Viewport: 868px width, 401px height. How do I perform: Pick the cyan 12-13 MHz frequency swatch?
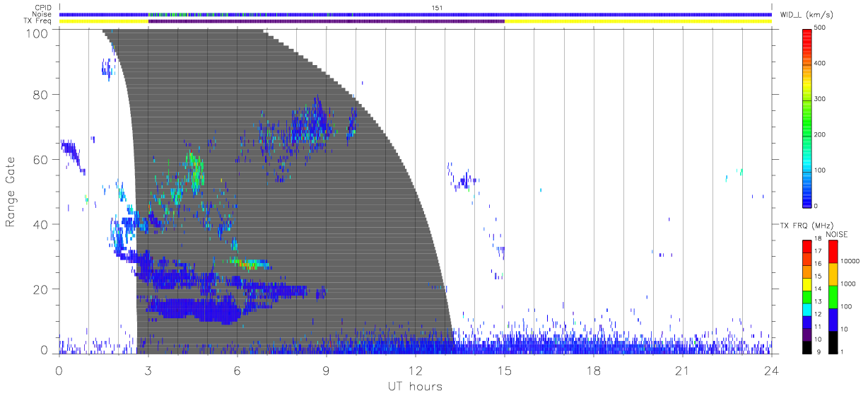point(807,309)
